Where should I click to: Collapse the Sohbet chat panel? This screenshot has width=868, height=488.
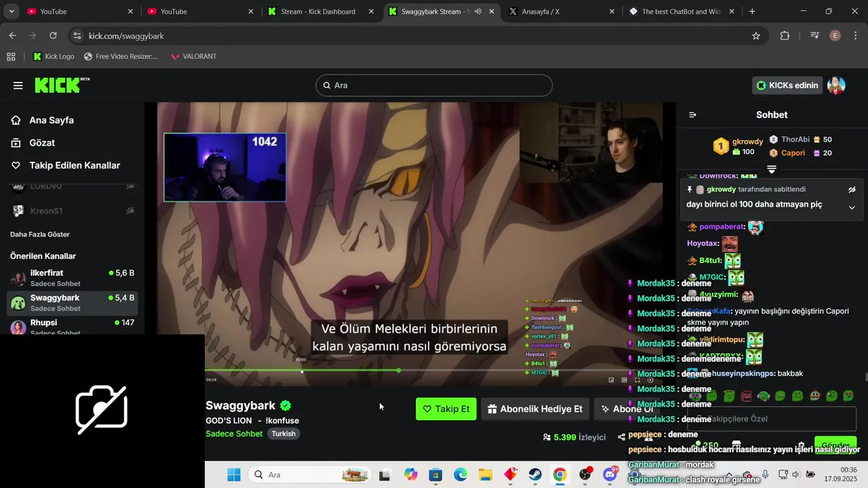[692, 115]
